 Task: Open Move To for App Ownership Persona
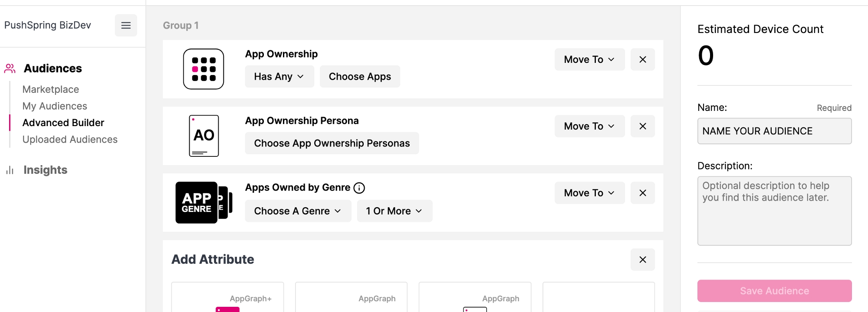tap(589, 126)
